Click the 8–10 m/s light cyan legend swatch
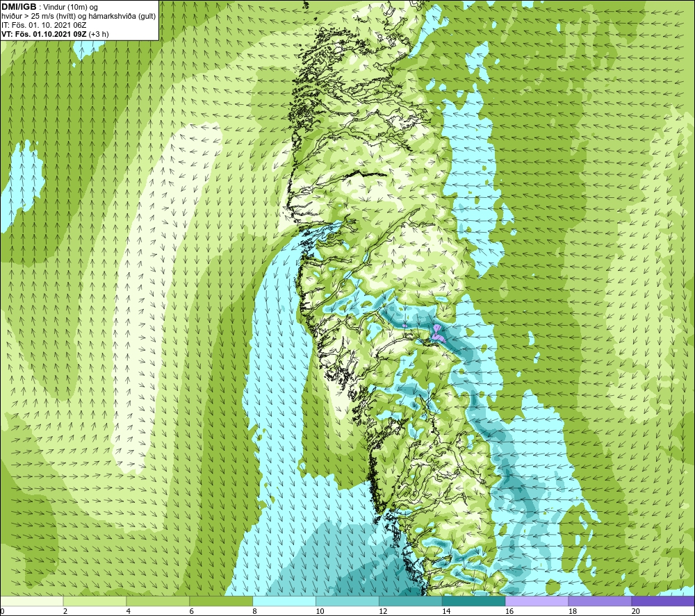This screenshot has width=695, height=616. pos(284,601)
